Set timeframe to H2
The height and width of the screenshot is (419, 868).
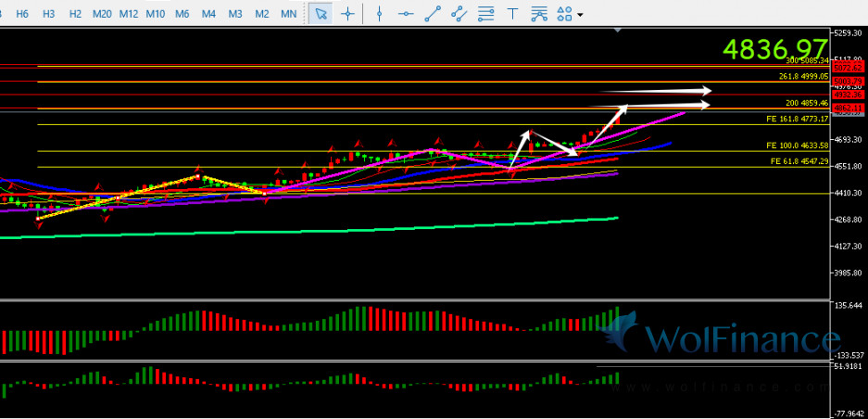pyautogui.click(x=76, y=14)
